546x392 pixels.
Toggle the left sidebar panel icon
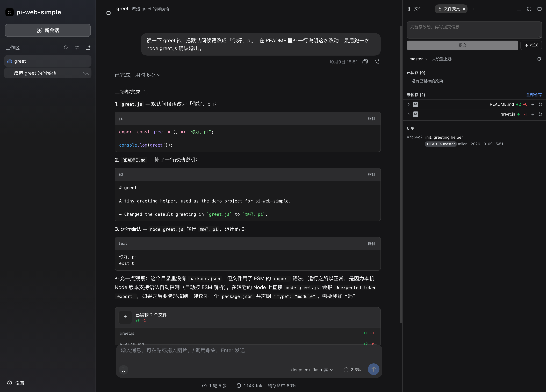pos(109,13)
